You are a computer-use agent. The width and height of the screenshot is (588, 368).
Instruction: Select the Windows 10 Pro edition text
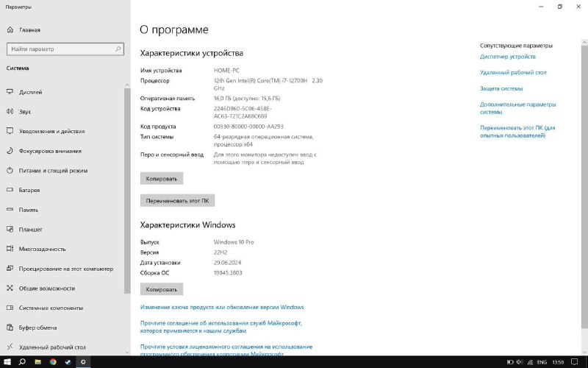[234, 242]
